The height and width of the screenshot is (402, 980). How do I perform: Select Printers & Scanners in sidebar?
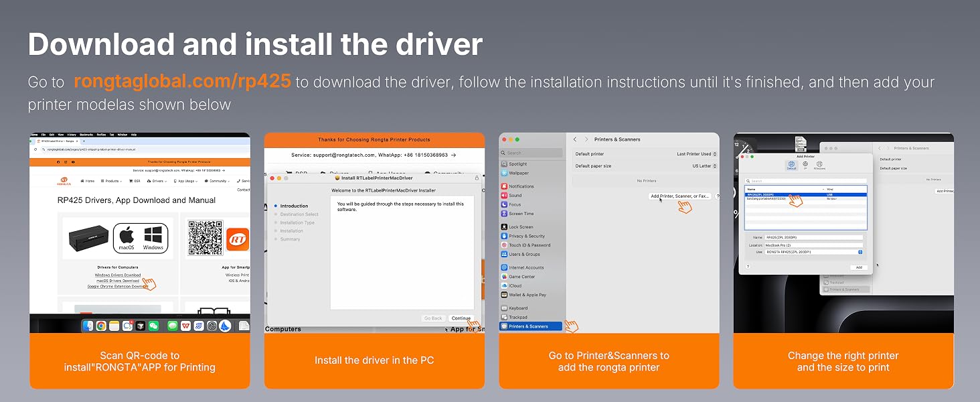tap(532, 326)
